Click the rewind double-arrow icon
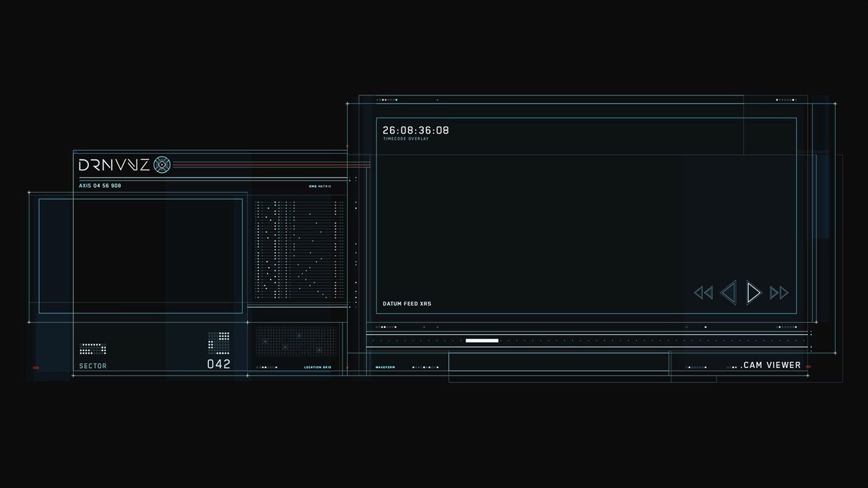This screenshot has height=488, width=868. point(703,293)
